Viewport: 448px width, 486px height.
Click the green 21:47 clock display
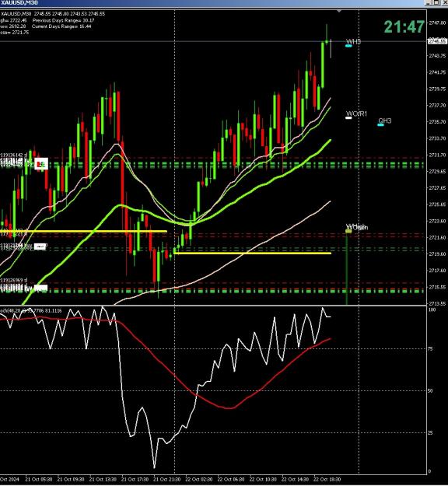pos(404,26)
